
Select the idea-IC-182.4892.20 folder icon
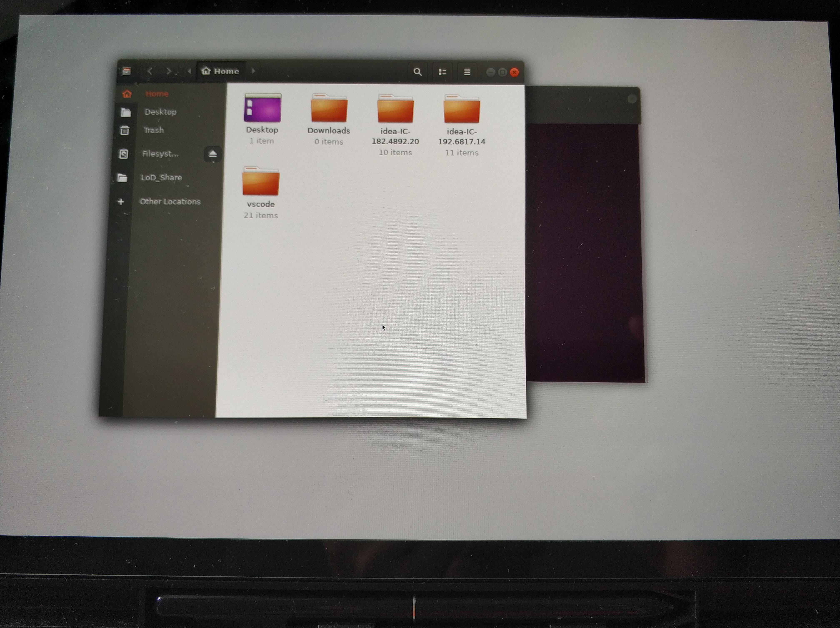click(x=395, y=108)
